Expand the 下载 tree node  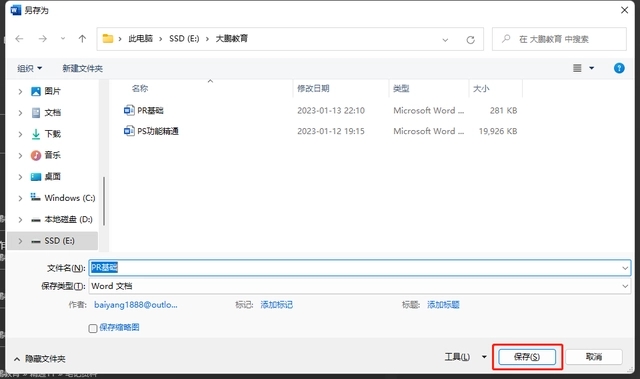[x=20, y=134]
